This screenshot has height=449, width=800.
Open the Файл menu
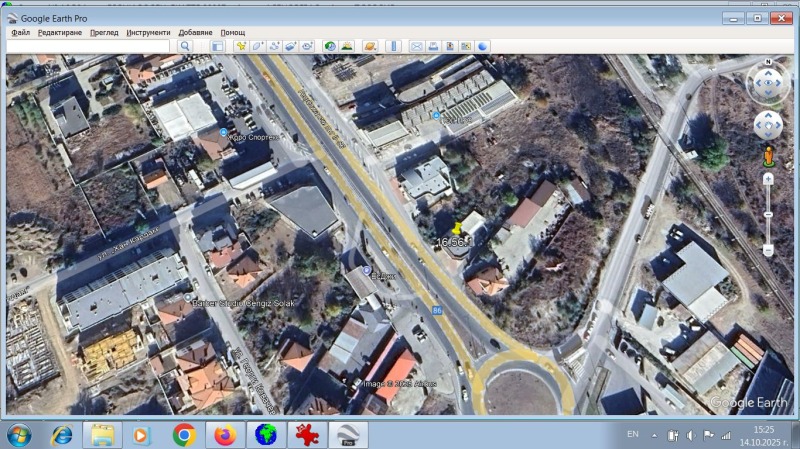(x=20, y=32)
